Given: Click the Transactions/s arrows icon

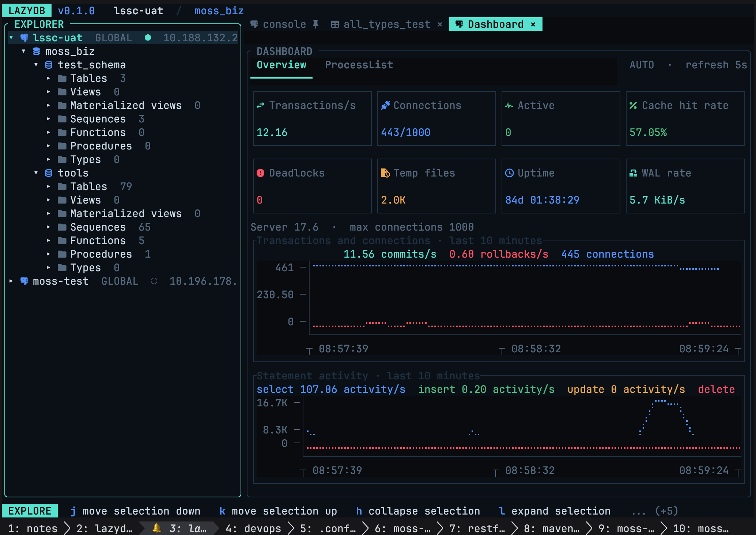Looking at the screenshot, I should (x=260, y=106).
